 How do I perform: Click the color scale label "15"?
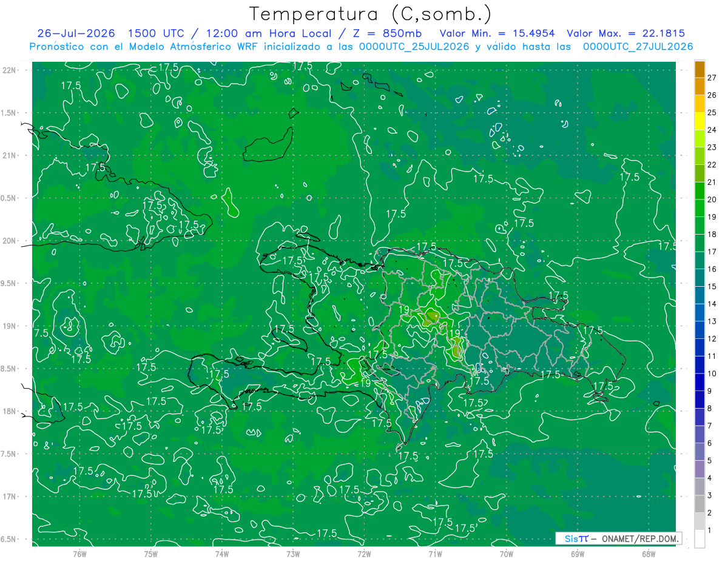tap(712, 287)
